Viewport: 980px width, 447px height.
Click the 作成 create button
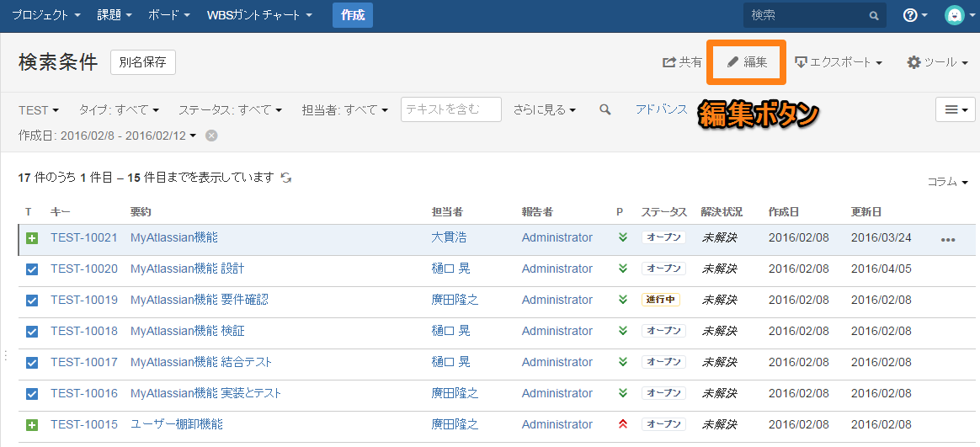tap(353, 16)
